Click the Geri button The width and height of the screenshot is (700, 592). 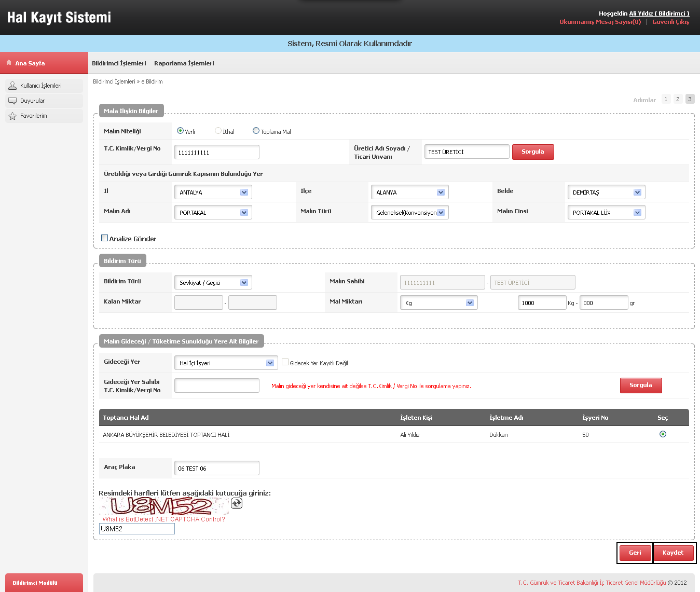pyautogui.click(x=635, y=553)
